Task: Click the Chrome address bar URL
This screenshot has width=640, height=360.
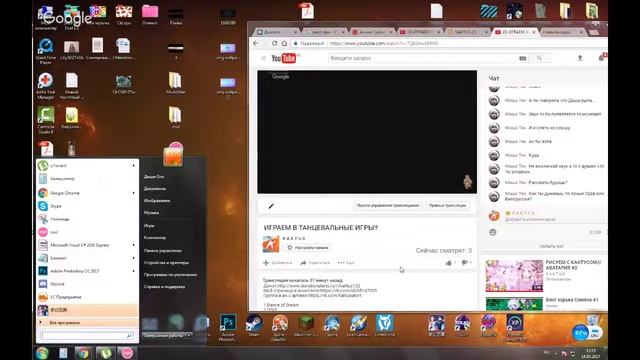Action: point(384,43)
